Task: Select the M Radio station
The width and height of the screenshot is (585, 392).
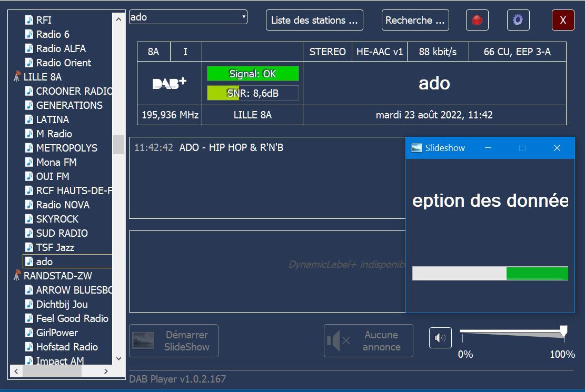Action: pos(54,134)
